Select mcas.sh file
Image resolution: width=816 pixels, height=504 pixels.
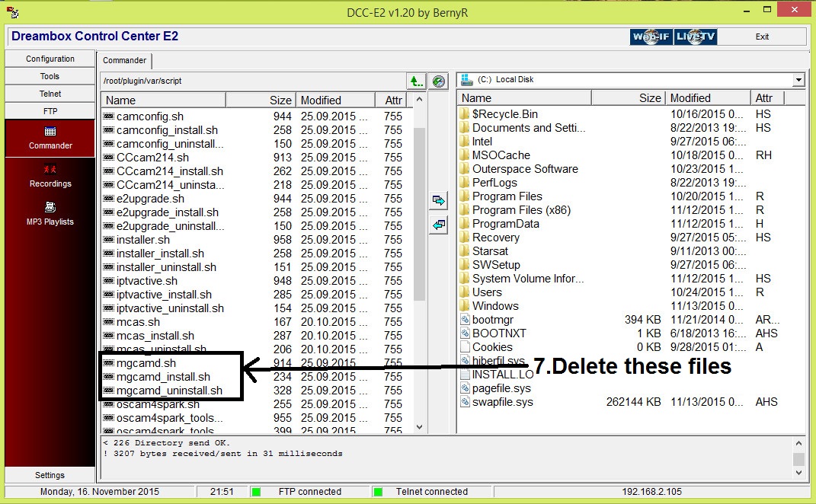(138, 322)
